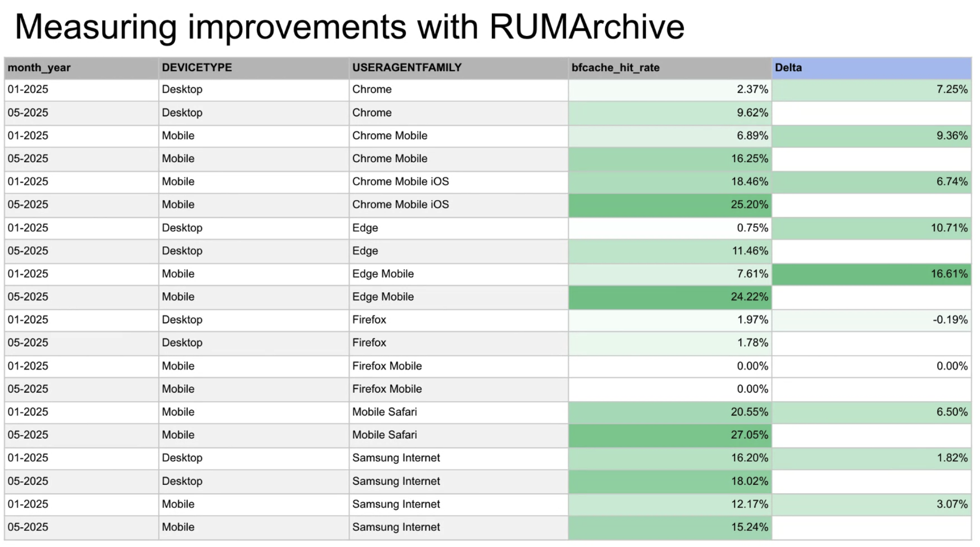This screenshot has width=980, height=547.
Task: Click 'Chrome Mobile iOS' in the 05-2025 row
Action: tap(400, 205)
